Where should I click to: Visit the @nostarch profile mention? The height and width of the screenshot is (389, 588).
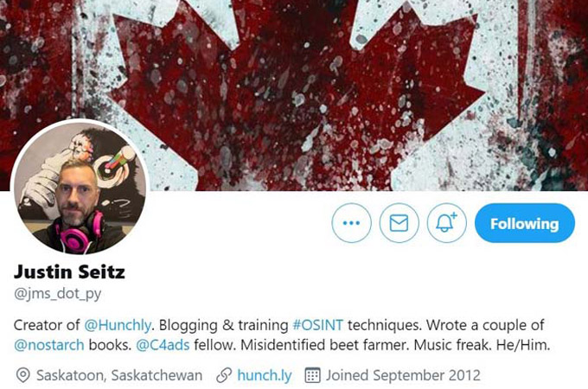(49, 345)
